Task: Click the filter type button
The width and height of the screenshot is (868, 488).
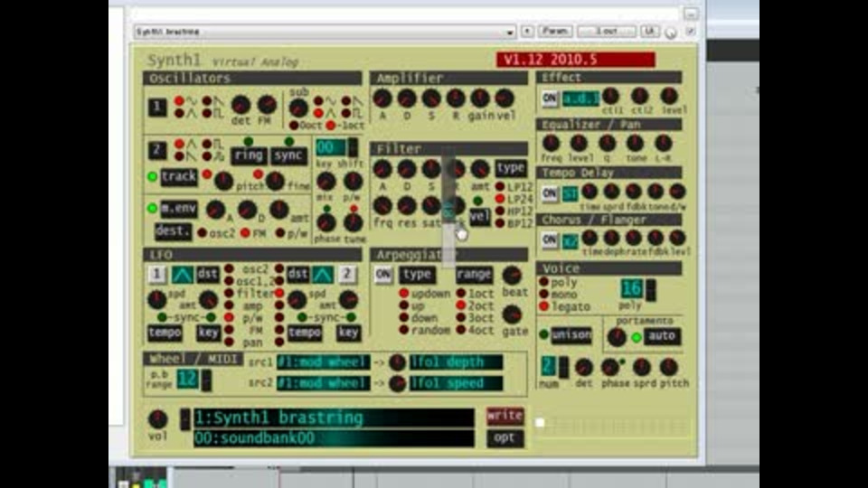Action: pos(510,168)
